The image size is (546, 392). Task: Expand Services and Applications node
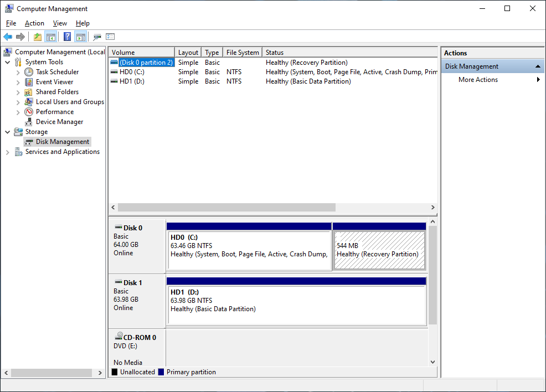pos(8,152)
